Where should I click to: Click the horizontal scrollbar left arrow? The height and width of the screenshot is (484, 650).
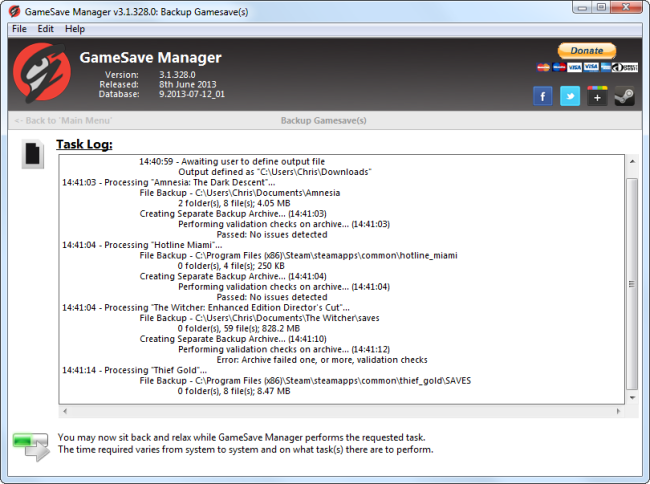66,411
